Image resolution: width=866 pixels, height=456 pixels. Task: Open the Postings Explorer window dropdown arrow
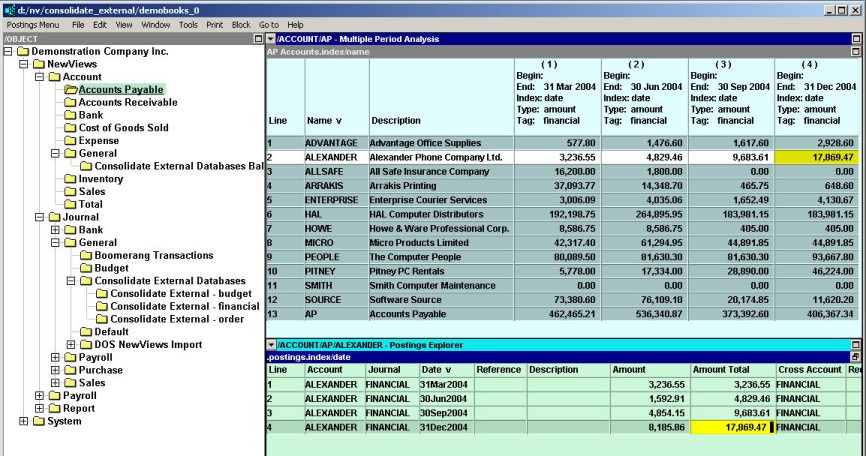click(271, 345)
